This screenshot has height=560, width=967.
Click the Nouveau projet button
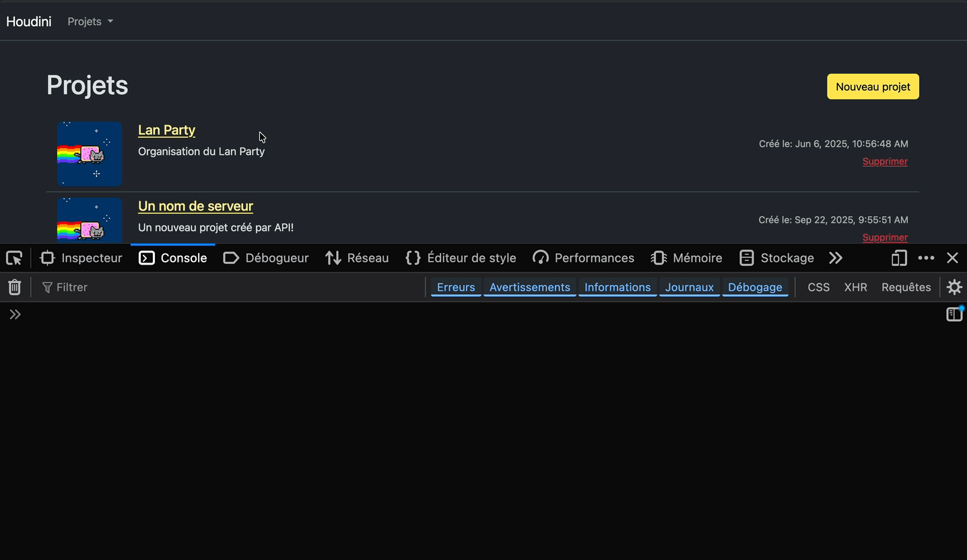873,87
